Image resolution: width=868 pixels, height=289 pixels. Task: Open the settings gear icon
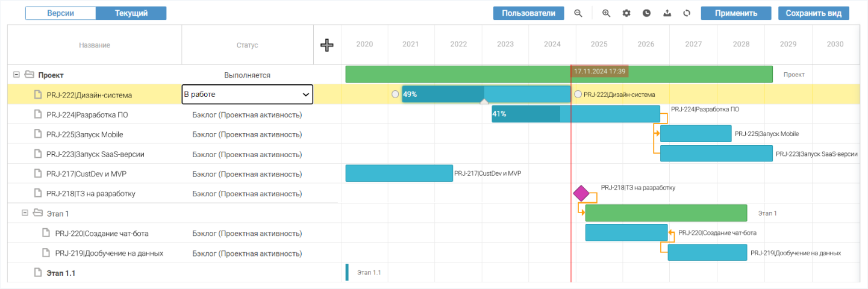click(x=626, y=13)
